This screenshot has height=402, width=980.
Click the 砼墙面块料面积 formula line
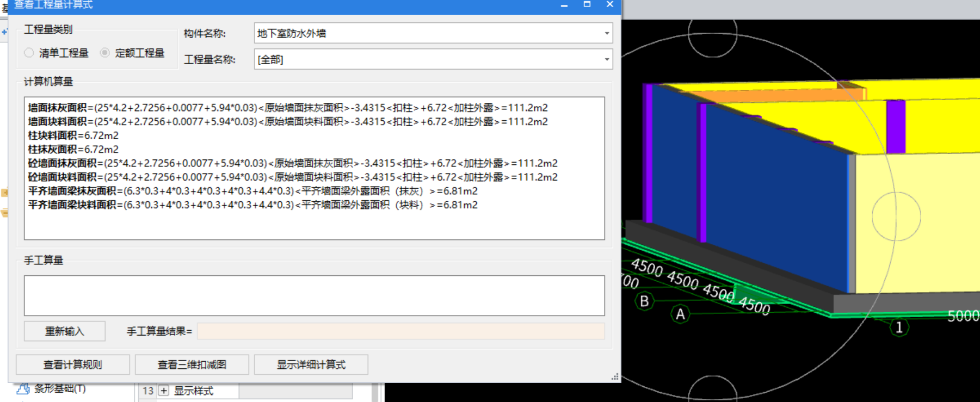click(293, 177)
